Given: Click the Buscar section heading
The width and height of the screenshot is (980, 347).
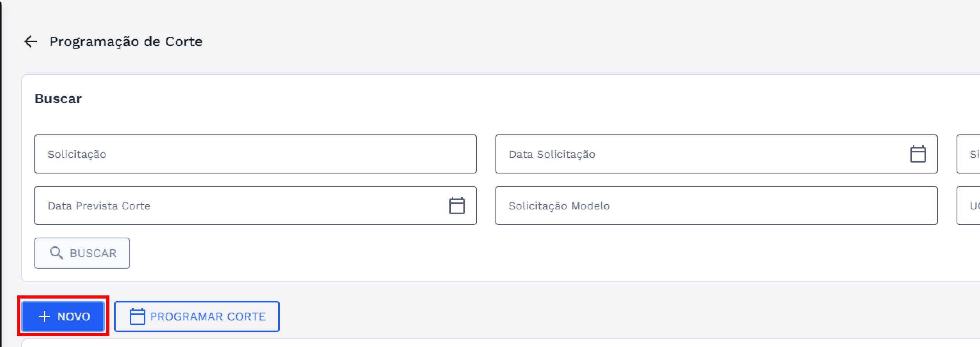Looking at the screenshot, I should coord(58,98).
